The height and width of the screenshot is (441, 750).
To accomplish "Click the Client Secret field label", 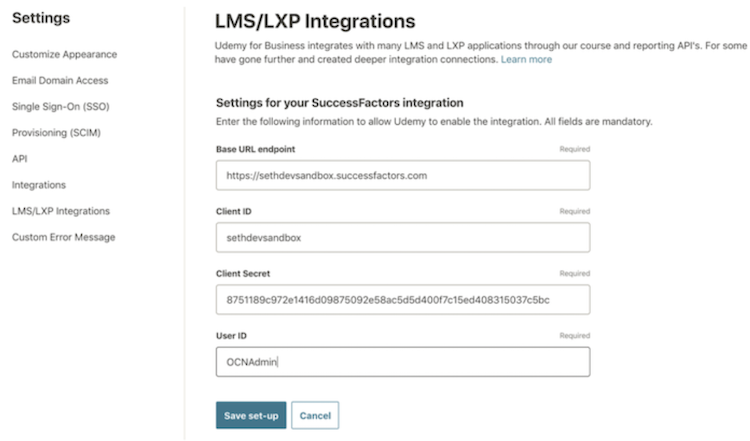I will click(243, 273).
